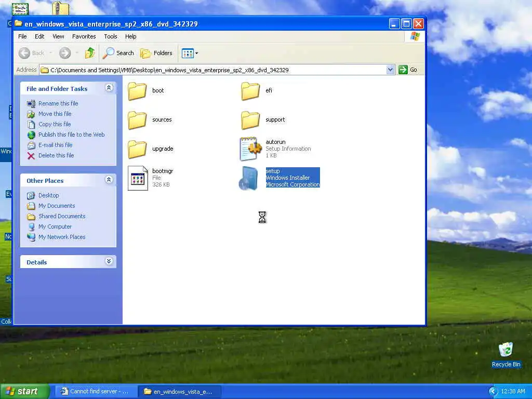Click the Shared Documents folder icon
This screenshot has height=399, width=532.
pyautogui.click(x=31, y=217)
